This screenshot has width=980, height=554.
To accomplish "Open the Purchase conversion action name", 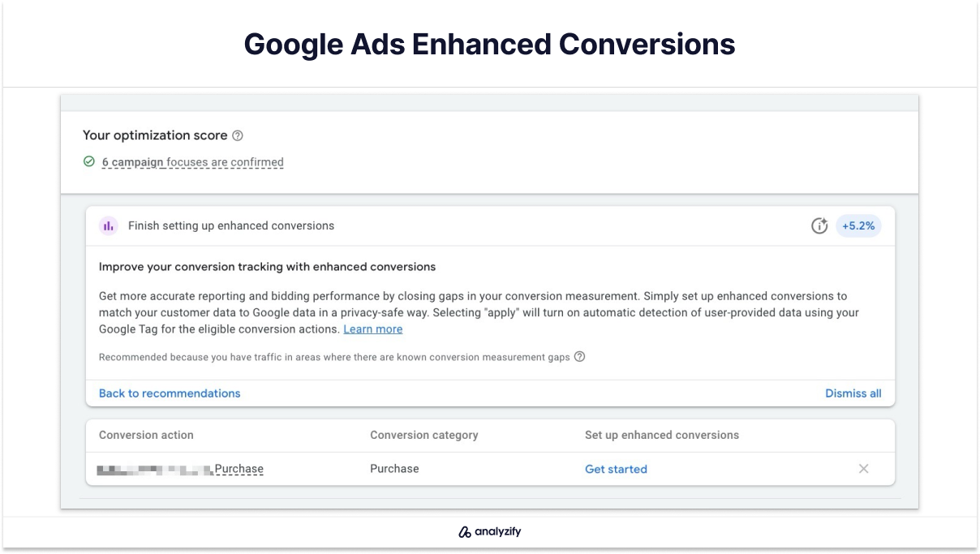I will 180,469.
